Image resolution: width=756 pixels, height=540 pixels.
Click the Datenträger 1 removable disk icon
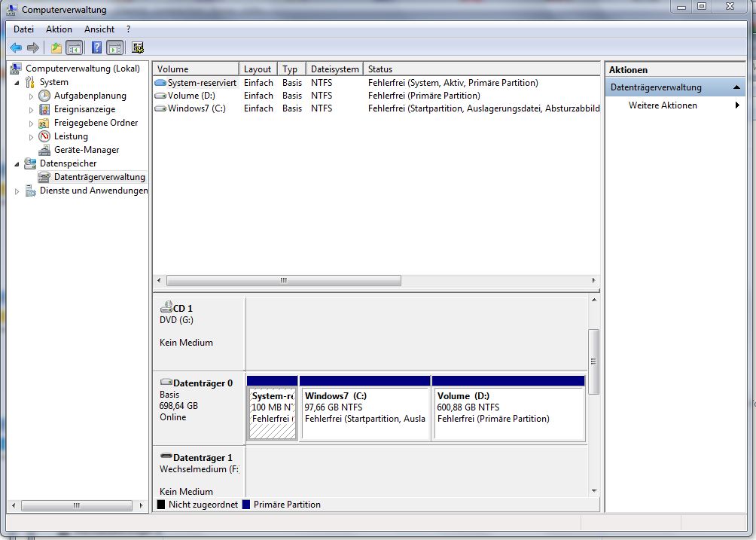pos(166,456)
